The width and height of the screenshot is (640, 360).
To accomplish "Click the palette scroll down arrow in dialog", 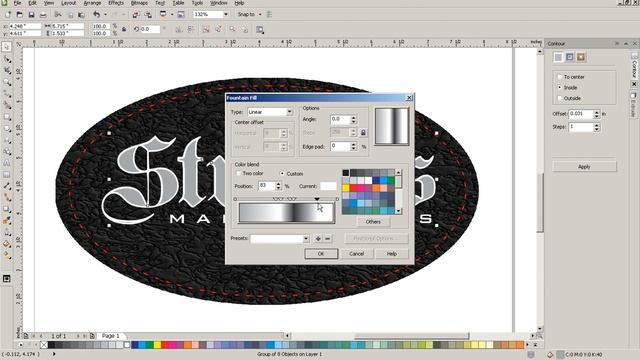I will (398, 211).
